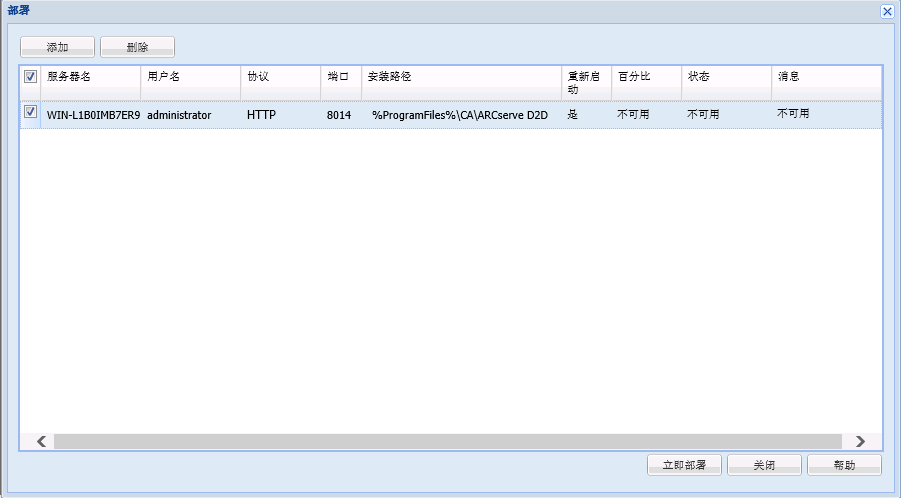Click the 百分比 column header
Viewport: 901px width, 500px height.
point(646,83)
